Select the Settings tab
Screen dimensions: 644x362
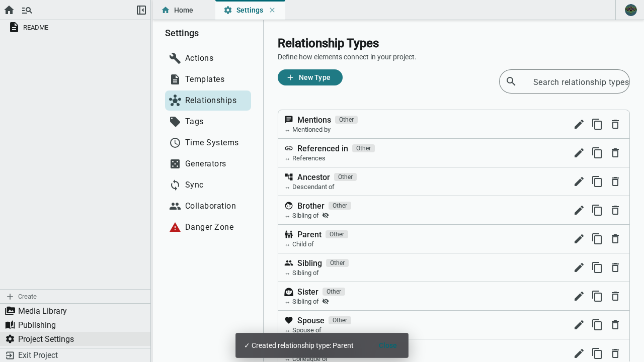click(x=250, y=10)
